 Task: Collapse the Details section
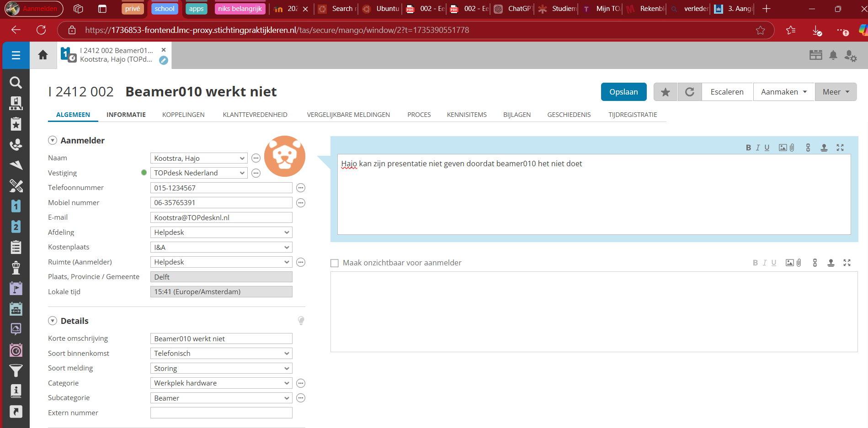pos(53,321)
